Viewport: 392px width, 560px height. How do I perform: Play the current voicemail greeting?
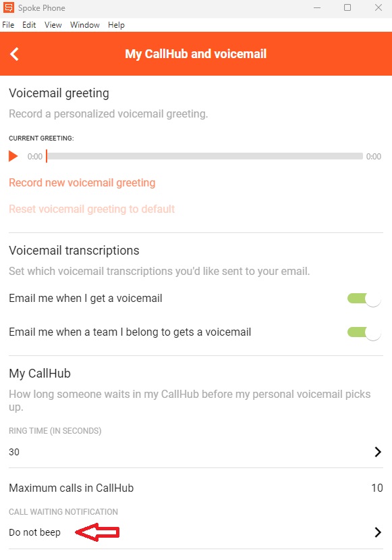[13, 156]
